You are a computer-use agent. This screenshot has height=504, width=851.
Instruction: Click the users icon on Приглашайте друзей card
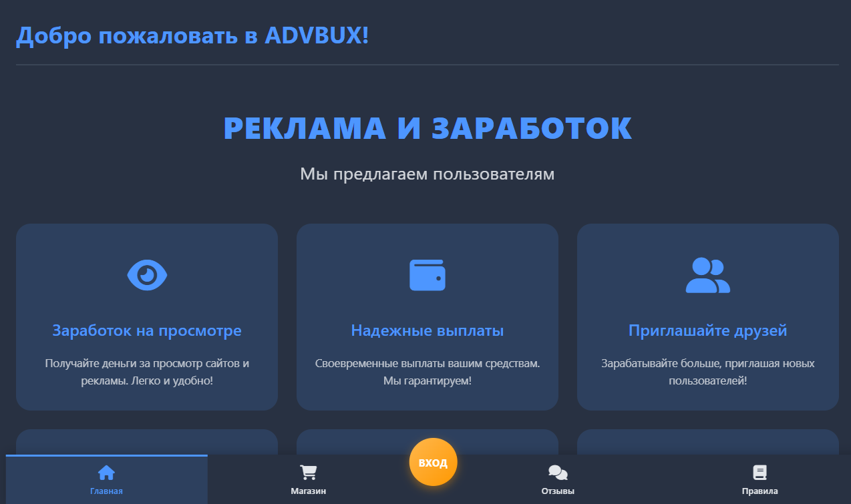[x=708, y=274]
